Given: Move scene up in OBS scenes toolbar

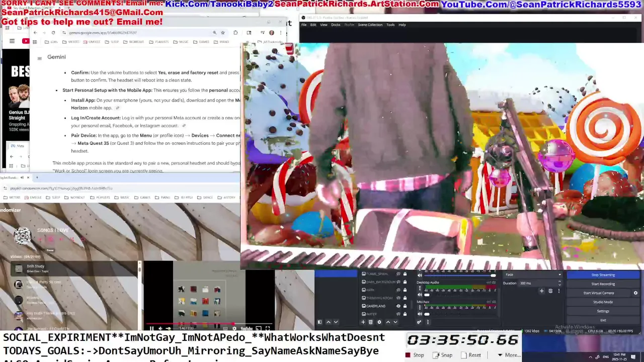Looking at the screenshot, I should pyautogui.click(x=329, y=322).
